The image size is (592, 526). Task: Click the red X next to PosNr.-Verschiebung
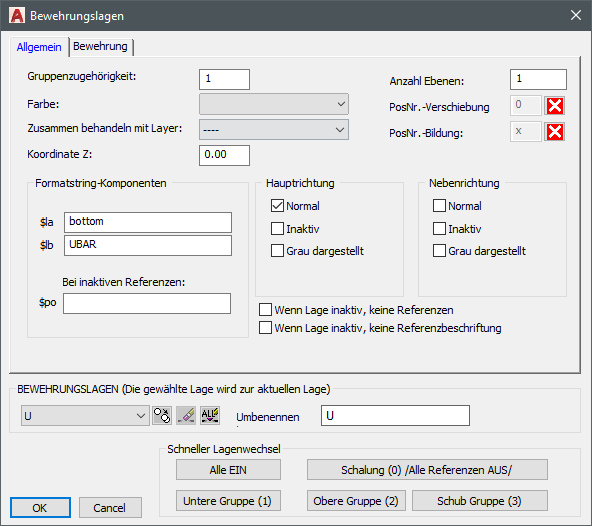point(554,106)
